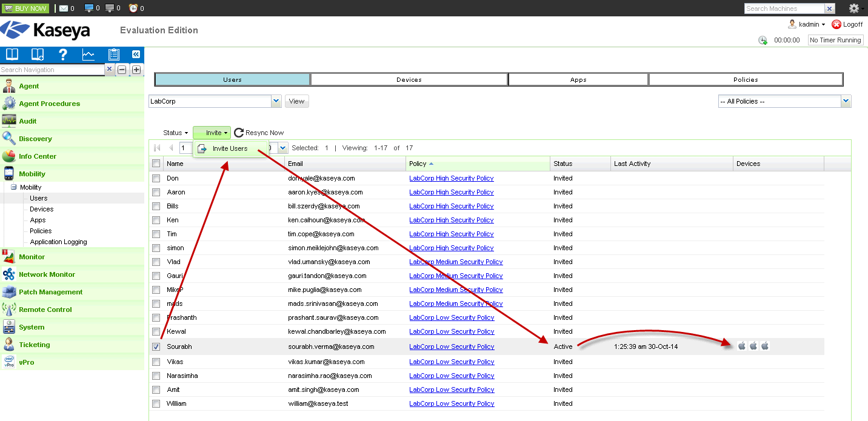868x421 pixels.
Task: Click the add timer clock icon
Action: click(763, 40)
